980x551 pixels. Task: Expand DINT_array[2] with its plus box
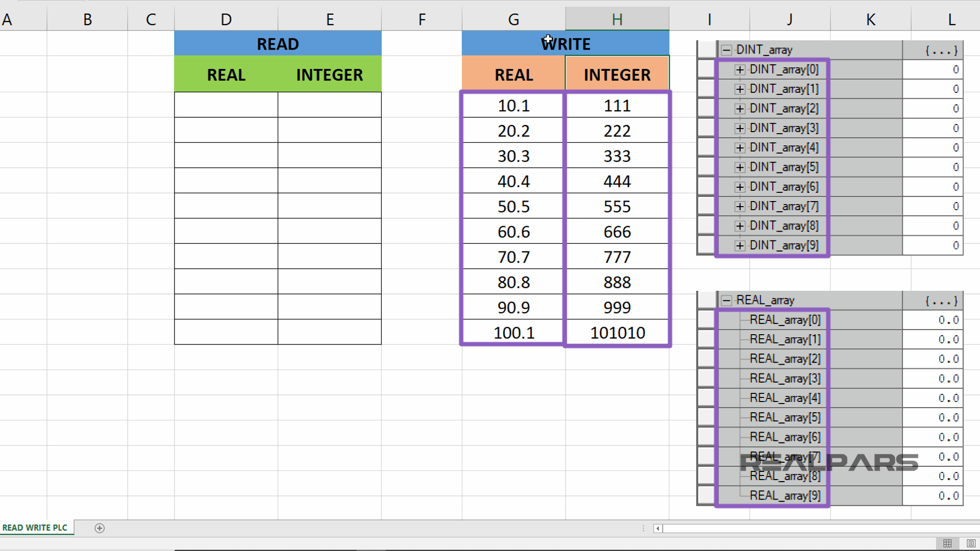click(740, 108)
